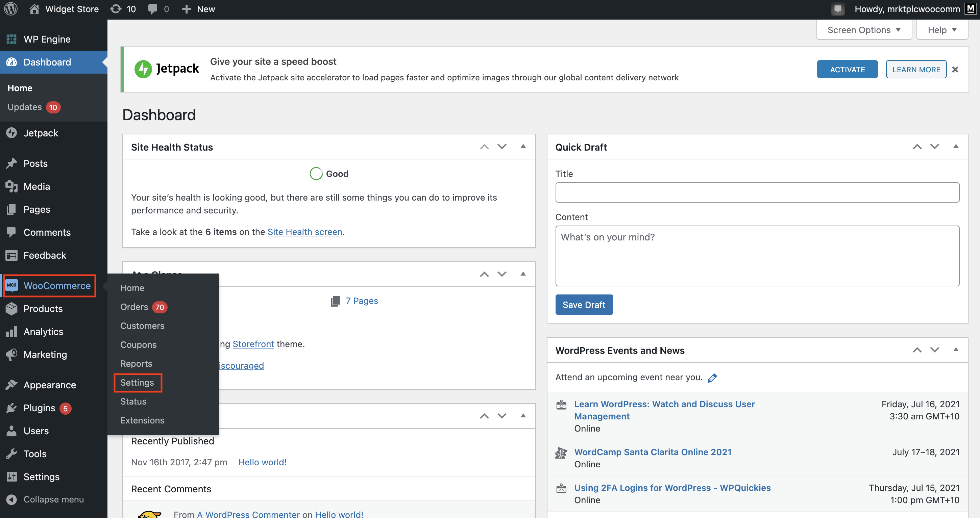
Task: Click Users person icon in sidebar
Action: click(x=11, y=431)
